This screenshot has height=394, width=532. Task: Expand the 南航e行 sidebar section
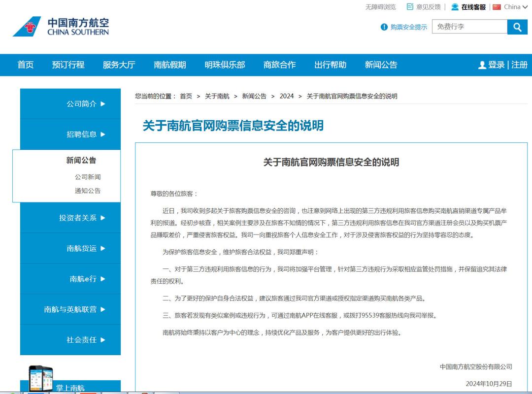click(x=70, y=279)
